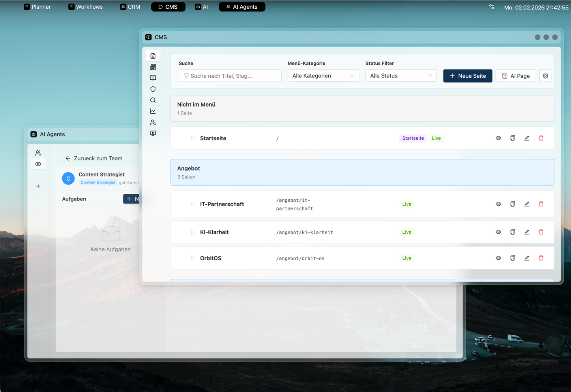Click the plus icon in AI Agents sidebar
Viewport: 571px width, 392px height.
pyautogui.click(x=38, y=186)
